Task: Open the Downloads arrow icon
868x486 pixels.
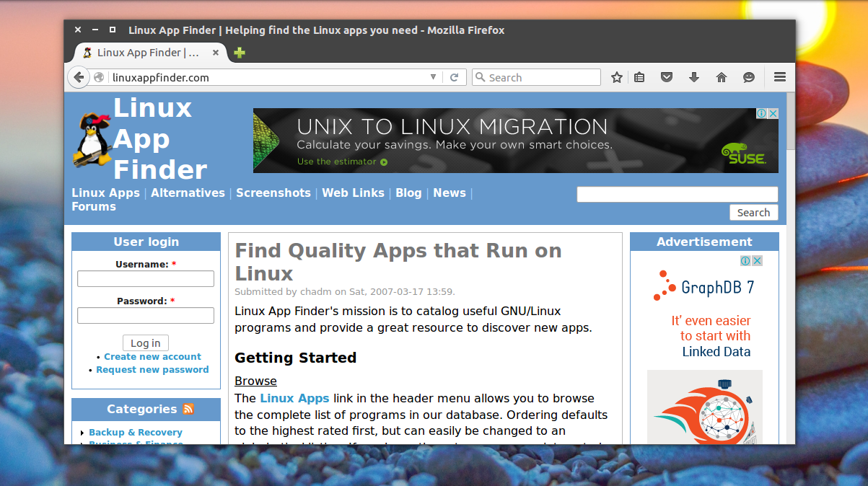Action: [694, 78]
